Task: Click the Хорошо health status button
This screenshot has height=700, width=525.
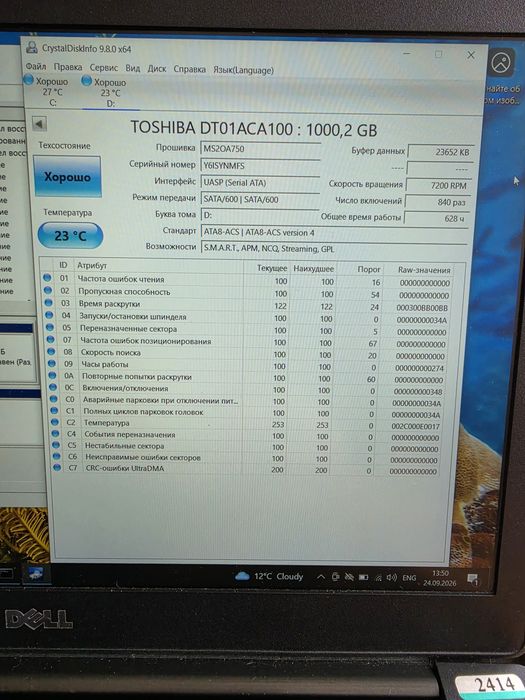Action: (x=67, y=177)
